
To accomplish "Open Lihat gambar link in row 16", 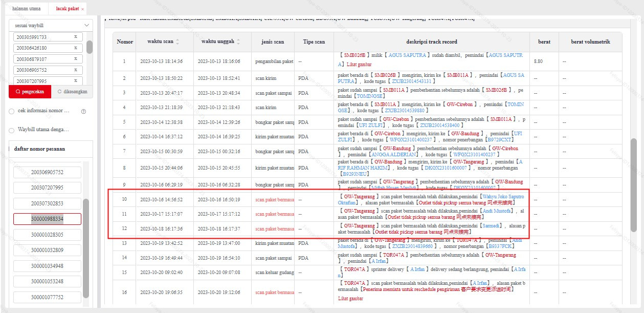I will point(350,299).
